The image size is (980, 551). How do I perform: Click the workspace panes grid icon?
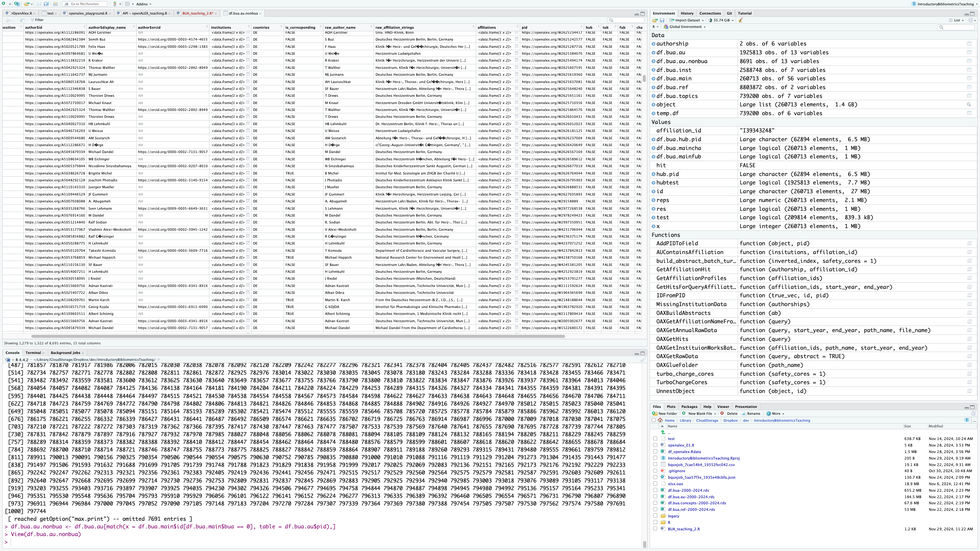(127, 4)
